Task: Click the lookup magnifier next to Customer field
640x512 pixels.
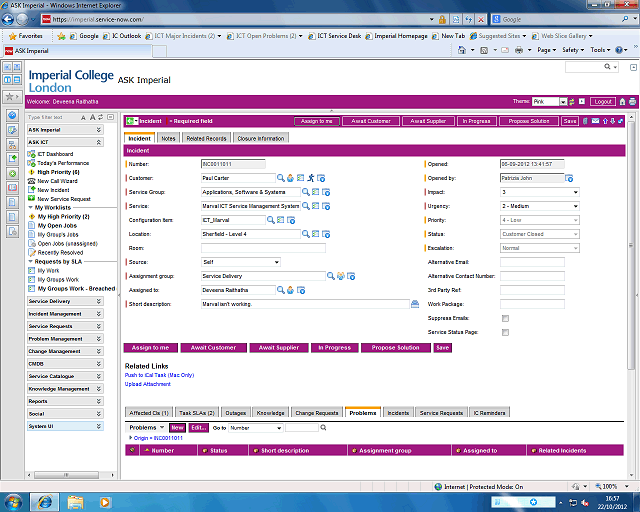Action: tap(281, 177)
